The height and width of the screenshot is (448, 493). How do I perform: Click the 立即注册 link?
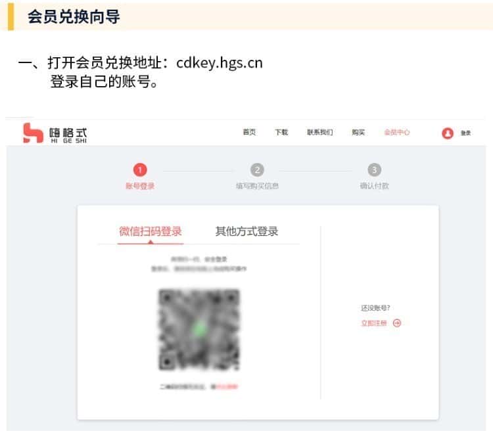374,323
